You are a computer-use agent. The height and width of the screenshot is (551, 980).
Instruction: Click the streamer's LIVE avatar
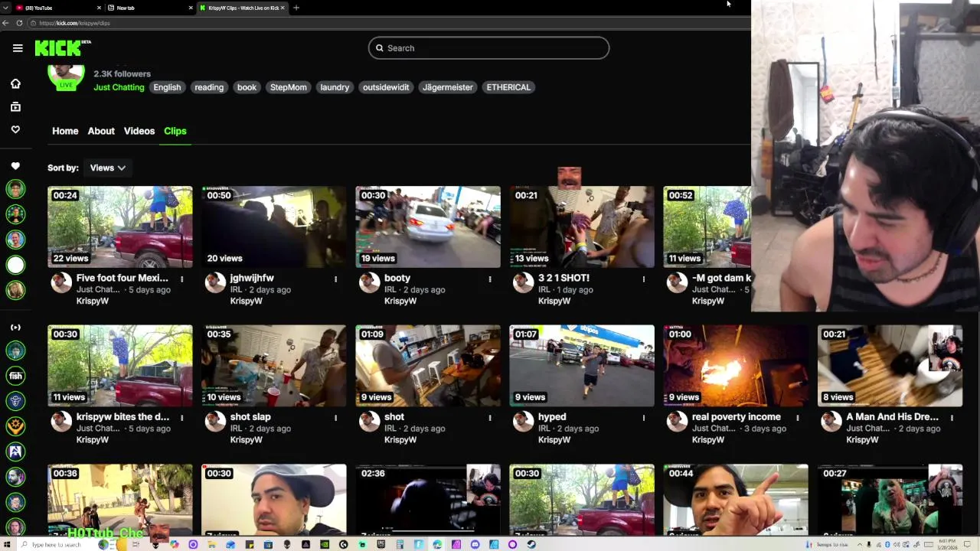click(66, 77)
